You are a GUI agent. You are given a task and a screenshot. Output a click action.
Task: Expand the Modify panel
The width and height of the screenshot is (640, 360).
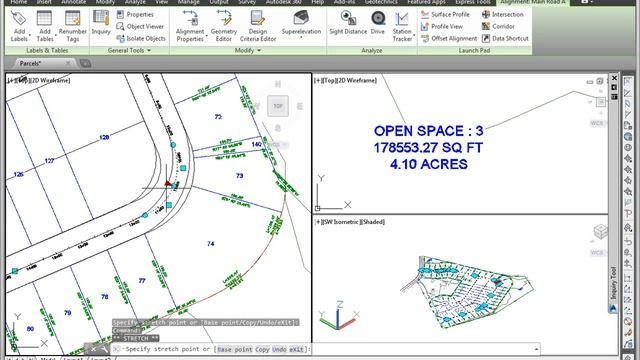(x=247, y=51)
